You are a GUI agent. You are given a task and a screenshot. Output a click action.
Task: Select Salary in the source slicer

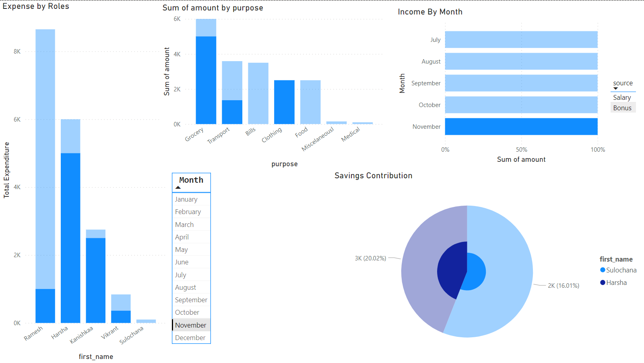(622, 97)
